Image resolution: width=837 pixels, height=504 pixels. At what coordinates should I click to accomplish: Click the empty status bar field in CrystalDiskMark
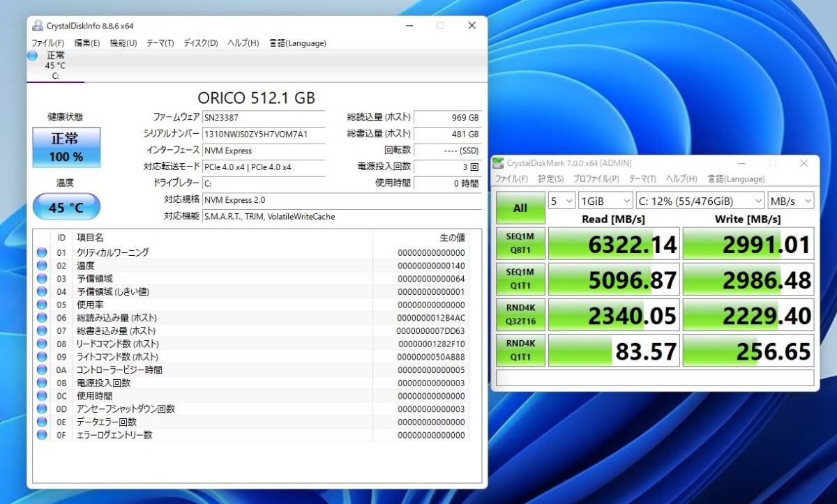coord(655,378)
